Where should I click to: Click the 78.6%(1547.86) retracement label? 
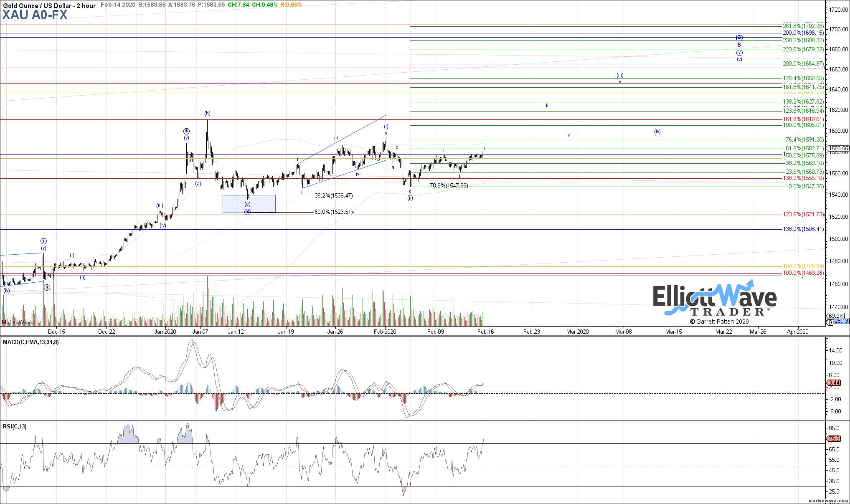(x=449, y=185)
